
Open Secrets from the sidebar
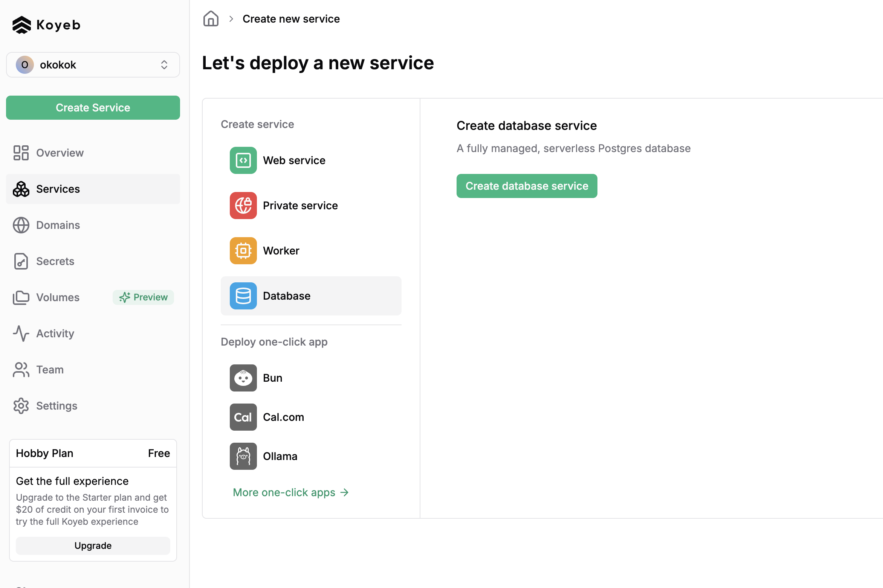[55, 261]
